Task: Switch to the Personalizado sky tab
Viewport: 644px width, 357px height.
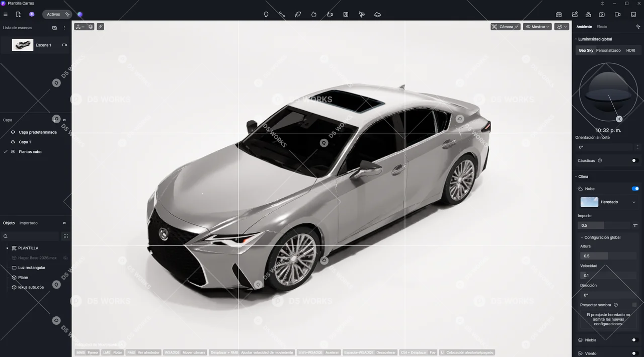Action: coord(608,50)
